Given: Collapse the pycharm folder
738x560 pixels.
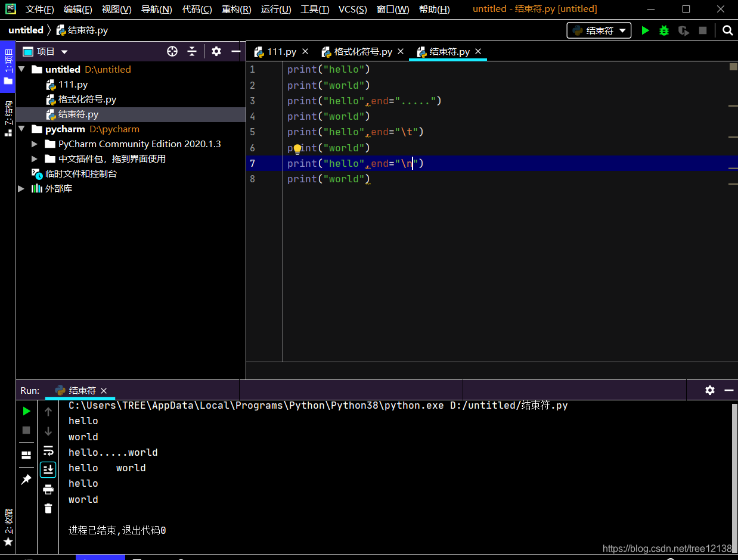Looking at the screenshot, I should click(x=22, y=129).
